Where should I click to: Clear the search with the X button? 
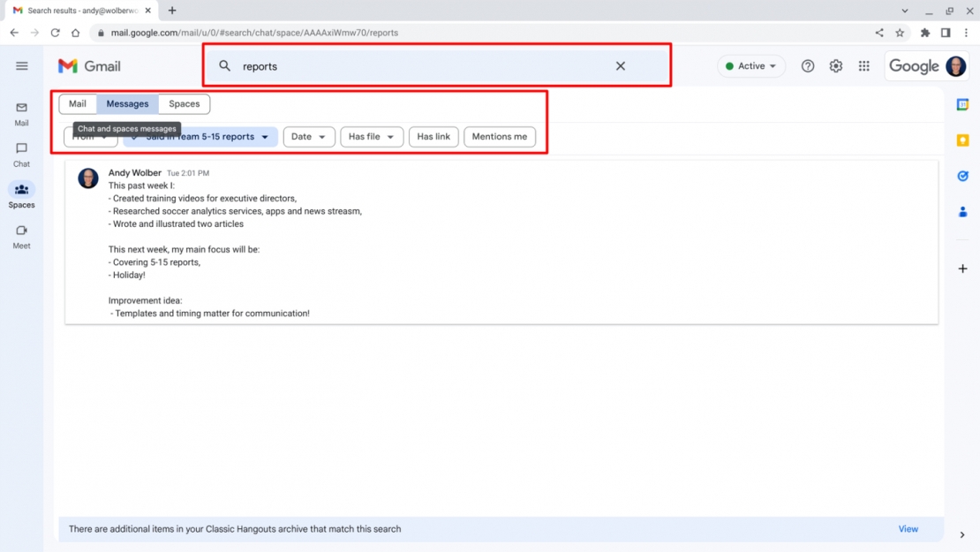point(621,65)
